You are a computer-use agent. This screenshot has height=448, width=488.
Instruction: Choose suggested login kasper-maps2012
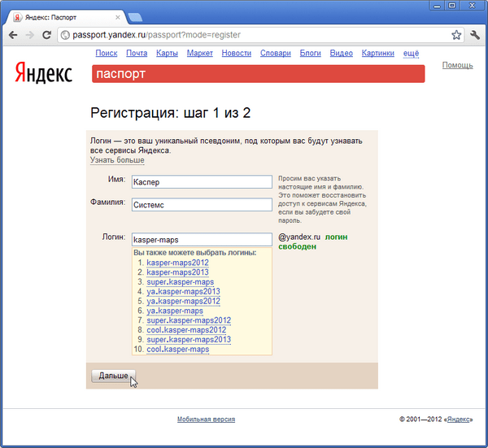177,263
